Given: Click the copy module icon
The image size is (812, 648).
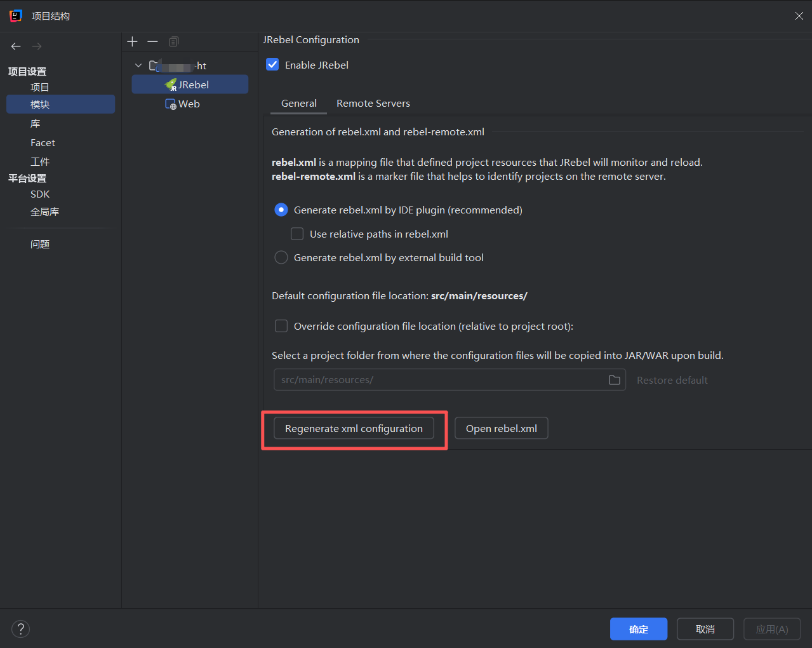Looking at the screenshot, I should click(173, 41).
